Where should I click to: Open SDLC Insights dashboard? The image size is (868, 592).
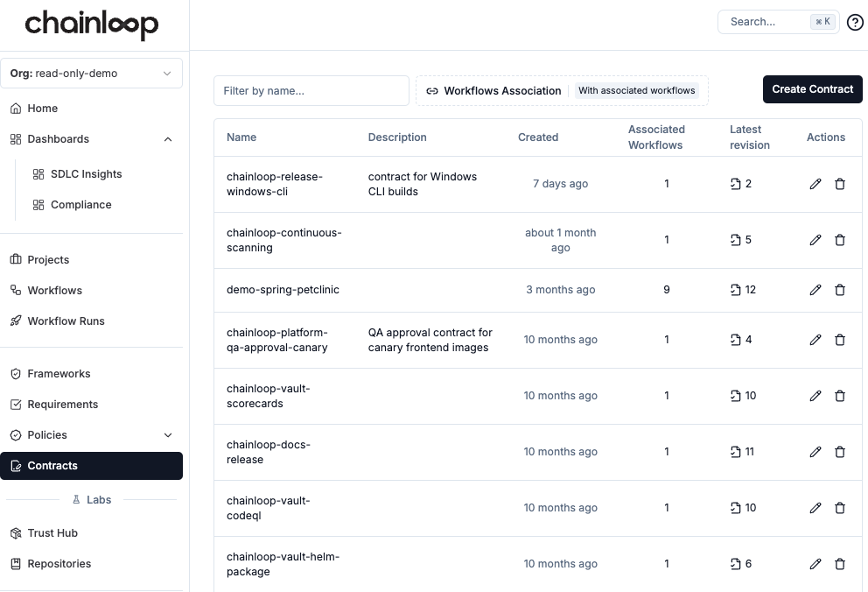click(x=86, y=174)
